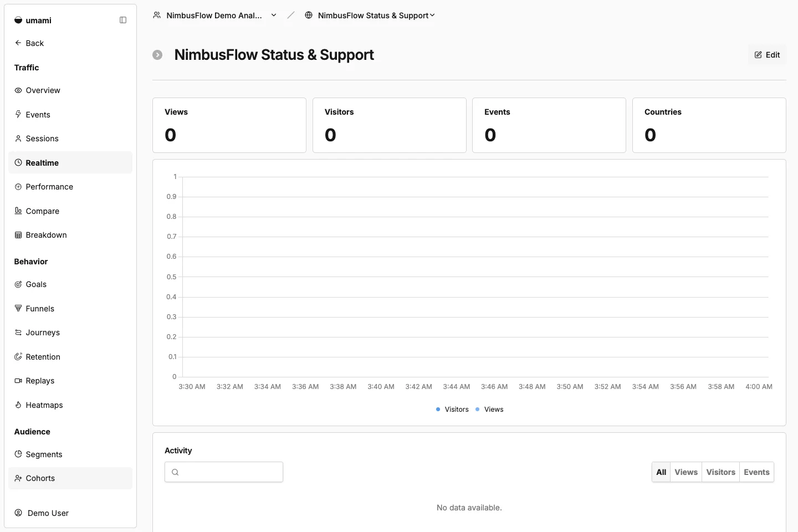798x532 pixels.
Task: Collapse the sidebar panel icon
Action: (x=123, y=21)
